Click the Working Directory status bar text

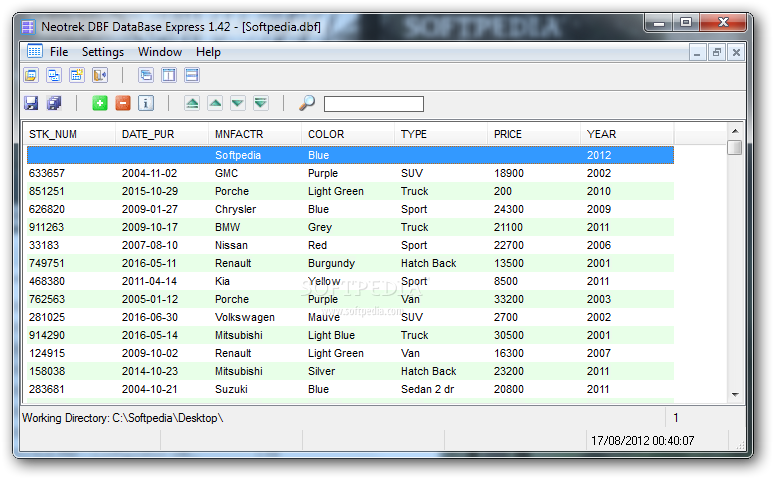pos(122,418)
